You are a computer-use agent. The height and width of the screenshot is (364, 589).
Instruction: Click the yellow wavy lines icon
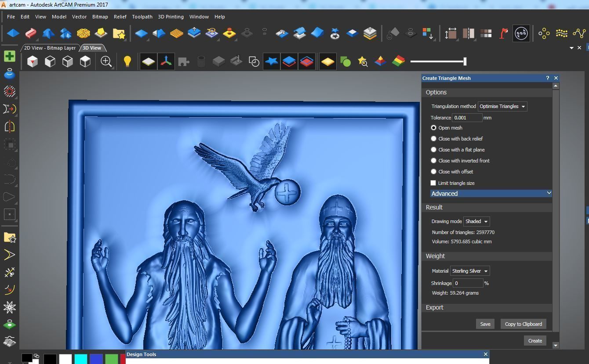[x=562, y=33]
